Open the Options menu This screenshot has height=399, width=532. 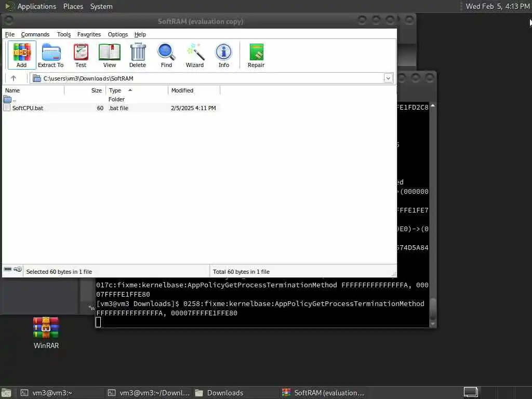click(118, 34)
